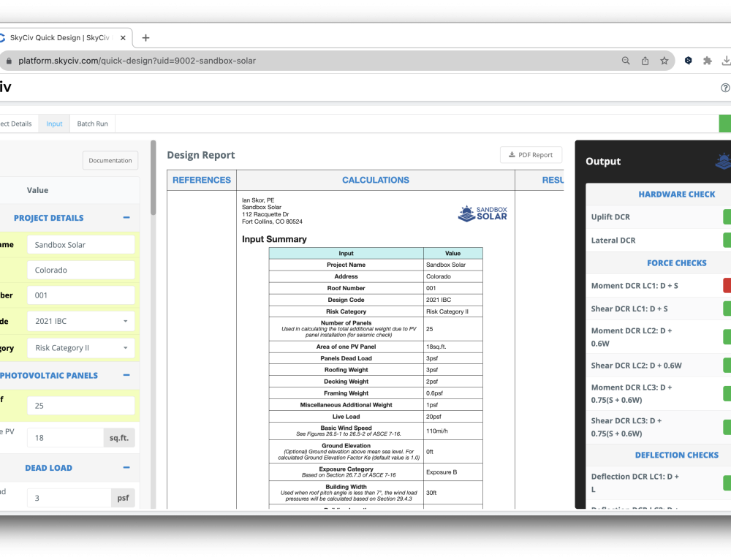Collapse the Project Details section

126,218
